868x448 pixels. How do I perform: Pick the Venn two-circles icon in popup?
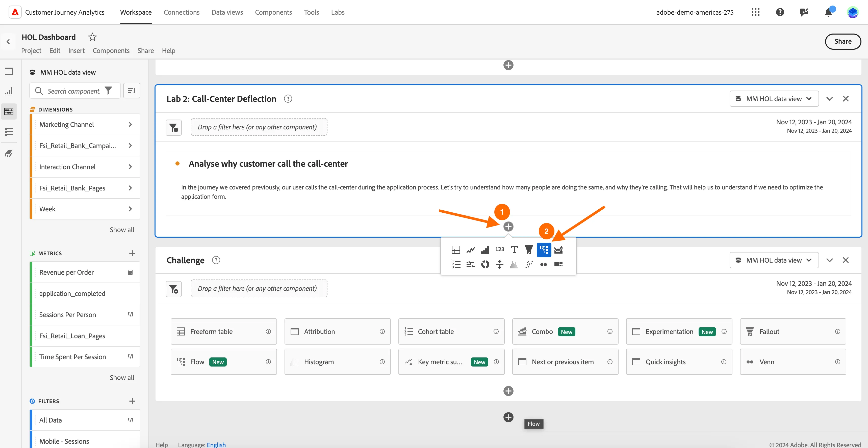(x=544, y=264)
